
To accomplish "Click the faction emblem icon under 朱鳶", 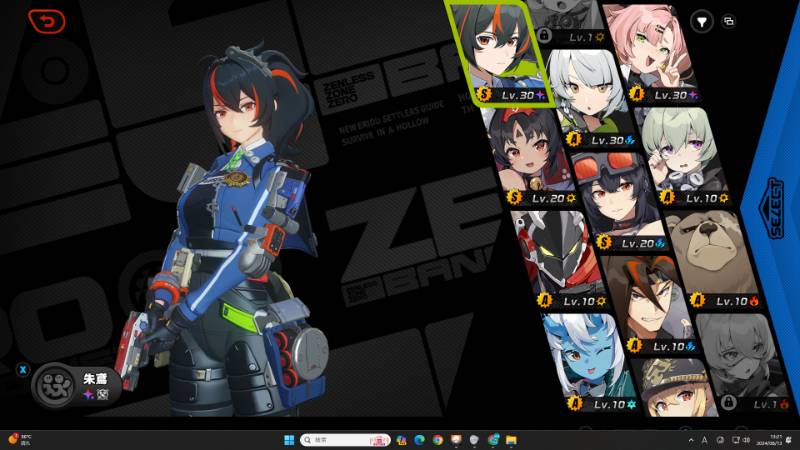I will [103, 394].
